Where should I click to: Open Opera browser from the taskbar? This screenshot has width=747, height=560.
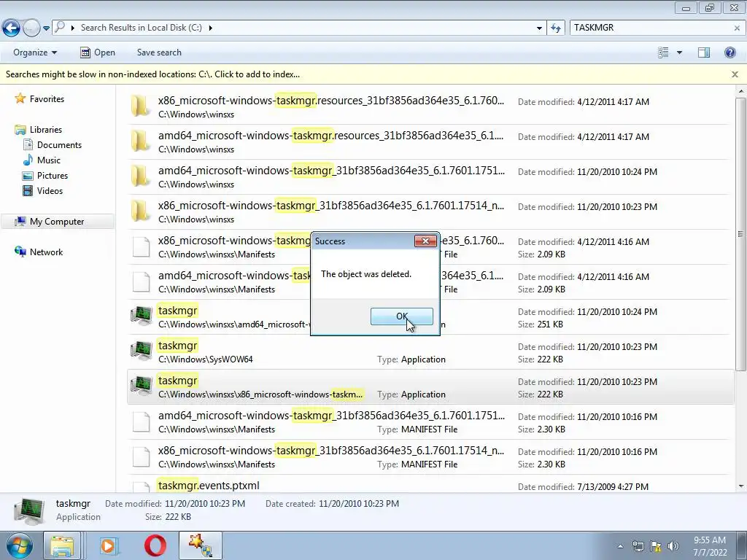tap(155, 545)
